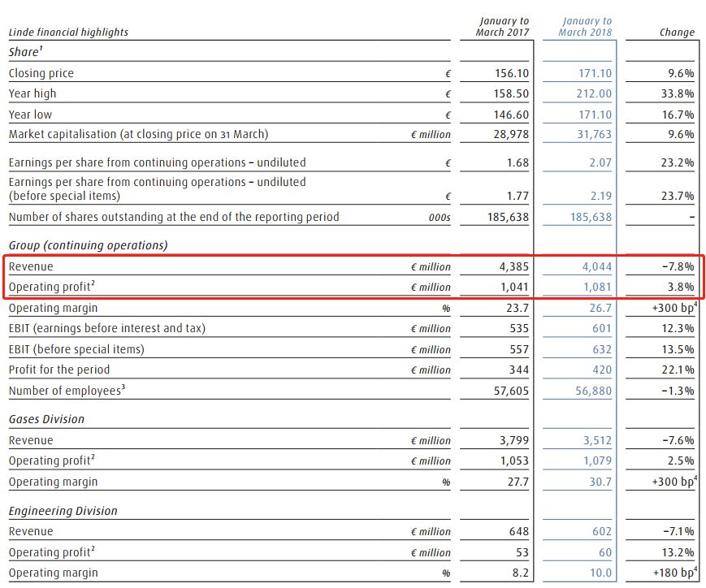Click the +180 bp margin change value

(675, 573)
